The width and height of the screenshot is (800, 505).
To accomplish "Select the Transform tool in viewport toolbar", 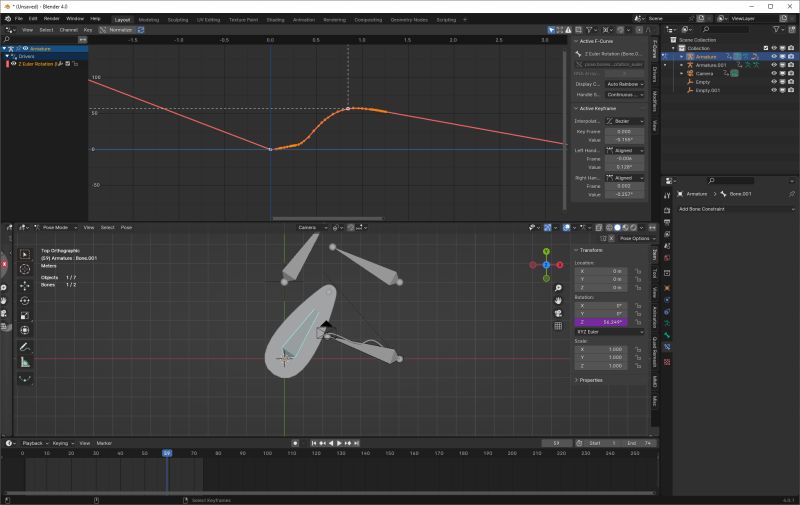I will click(x=24, y=330).
